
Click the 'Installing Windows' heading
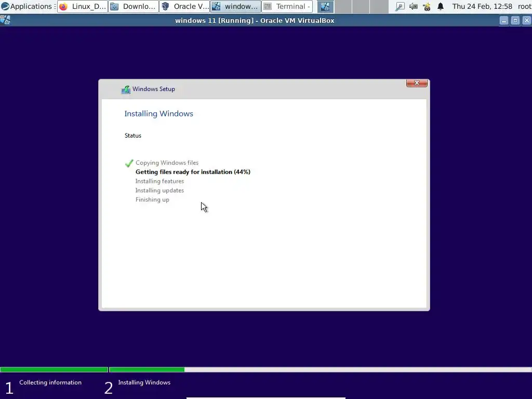pos(158,114)
